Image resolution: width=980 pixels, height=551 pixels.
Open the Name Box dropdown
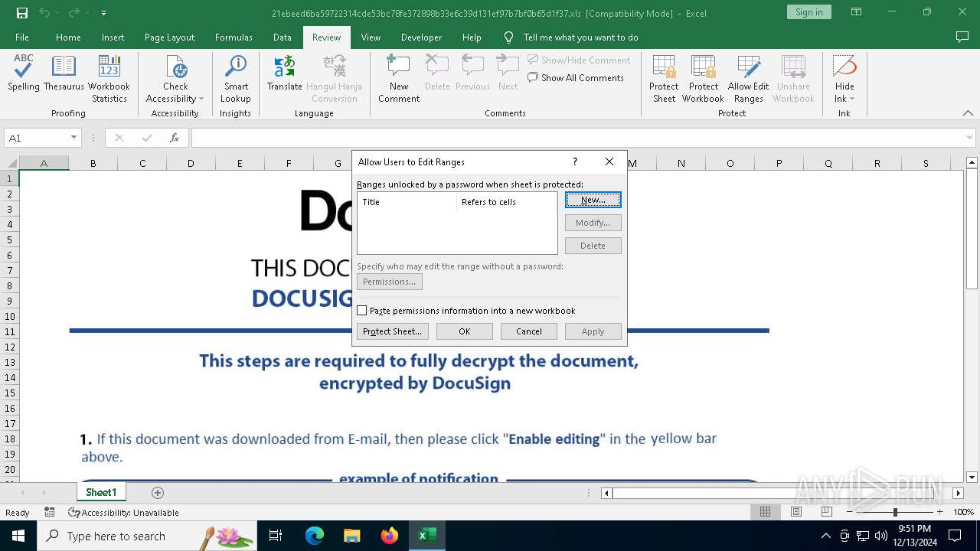[73, 138]
